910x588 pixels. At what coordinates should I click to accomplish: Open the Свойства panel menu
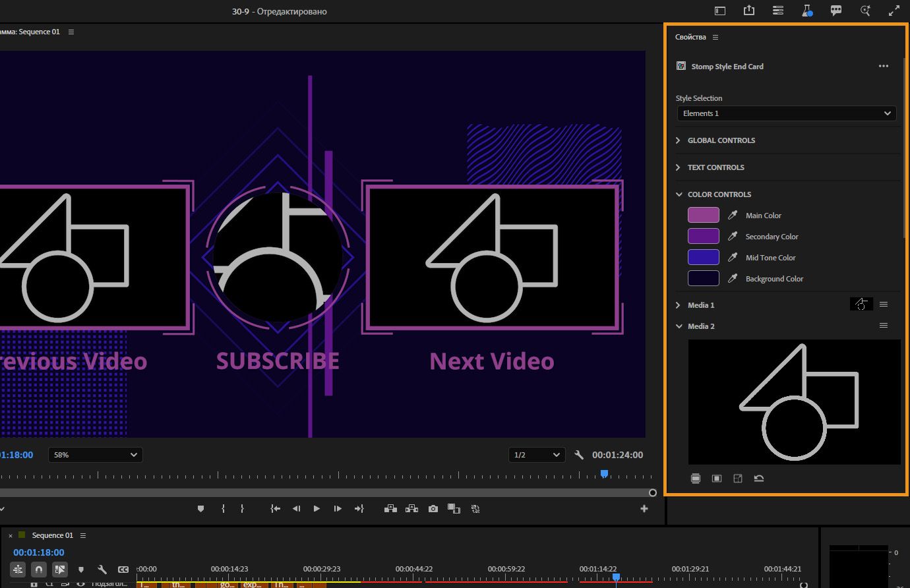point(715,38)
